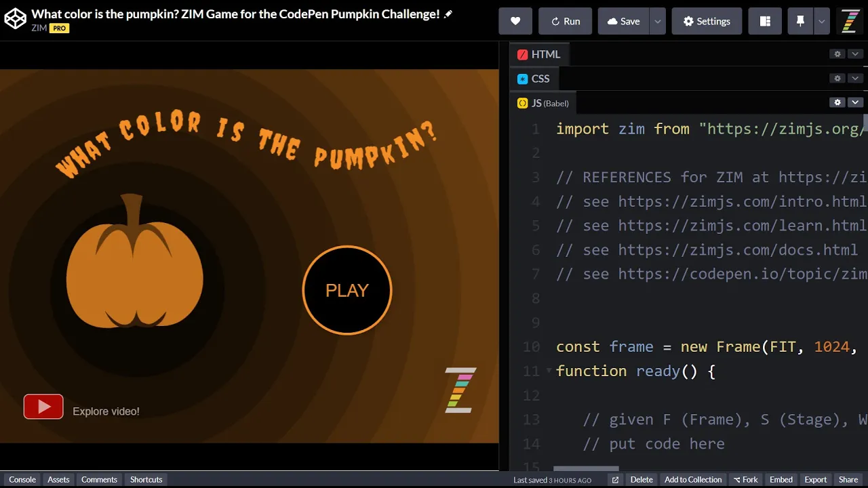Click code line 1 import statement
The height and width of the screenshot is (488, 868).
[x=711, y=129]
